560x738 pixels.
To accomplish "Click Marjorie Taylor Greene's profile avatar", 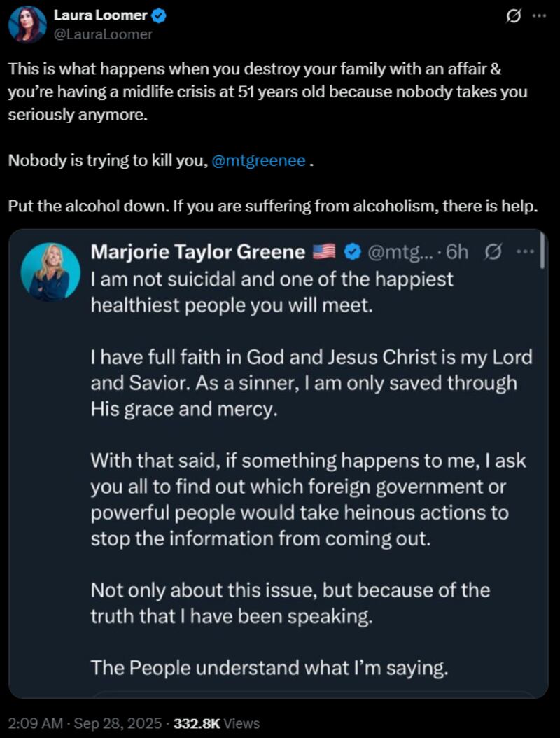I will coord(50,272).
